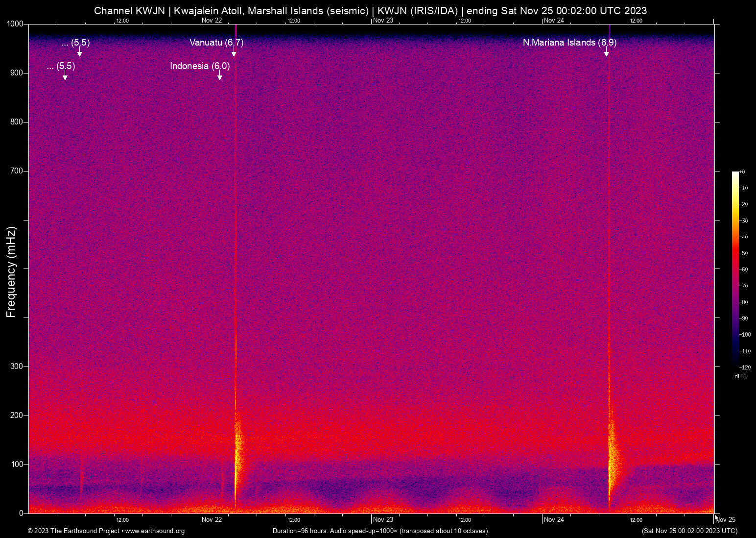
Task: Click the arrow below N.Mariana Islands (6.9)
Action: coord(606,53)
